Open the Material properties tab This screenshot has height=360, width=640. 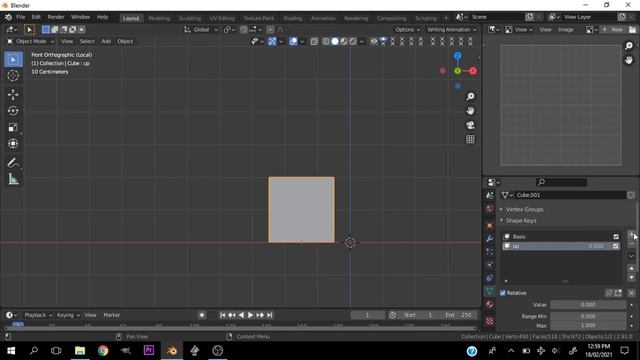click(489, 304)
